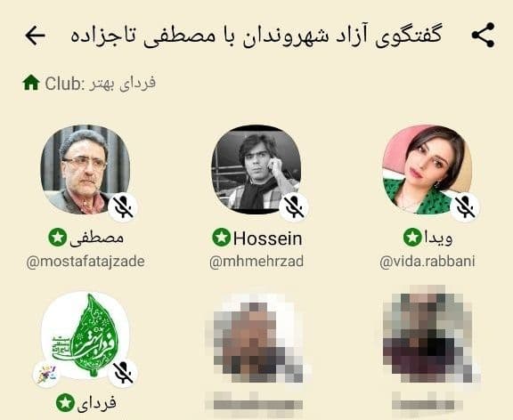This screenshot has height=420, width=513.
Task: Tap green star badge beside فردای
Action: [65, 403]
